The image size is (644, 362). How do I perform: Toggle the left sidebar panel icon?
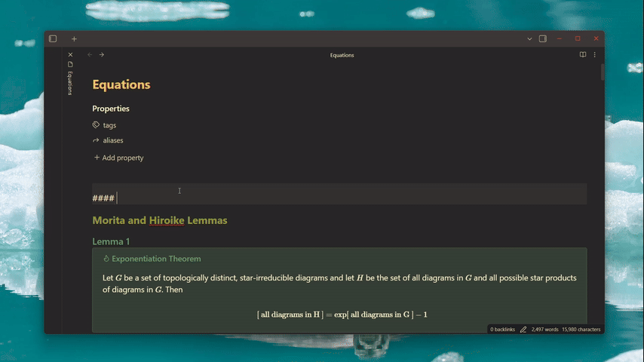53,38
